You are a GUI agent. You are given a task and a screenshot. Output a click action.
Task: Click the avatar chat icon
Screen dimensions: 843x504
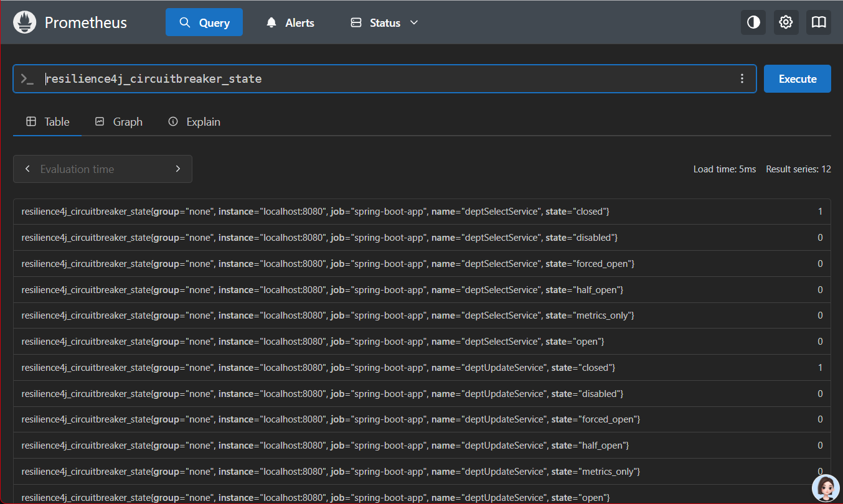[826, 488]
